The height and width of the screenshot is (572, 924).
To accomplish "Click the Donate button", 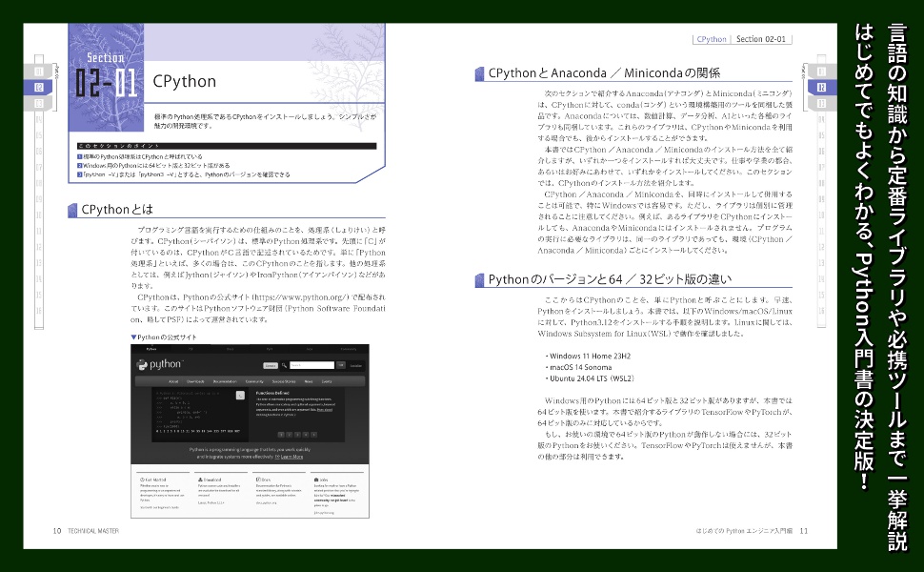I will [x=271, y=365].
